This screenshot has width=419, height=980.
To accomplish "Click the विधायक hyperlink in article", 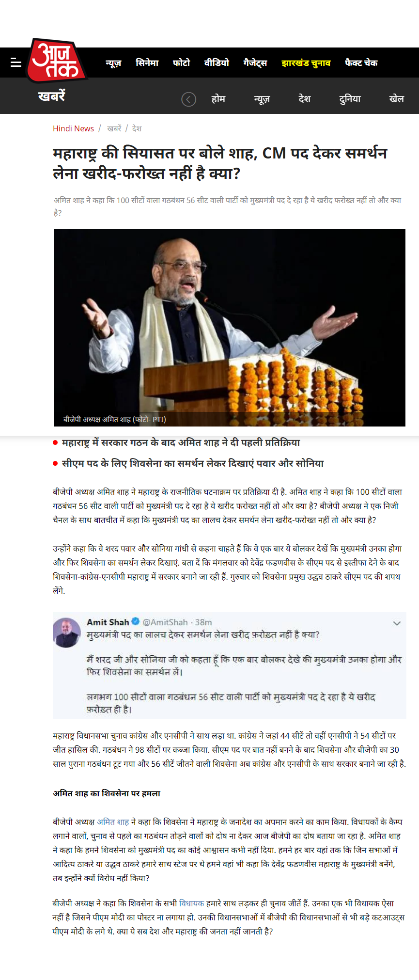I will pyautogui.click(x=191, y=903).
